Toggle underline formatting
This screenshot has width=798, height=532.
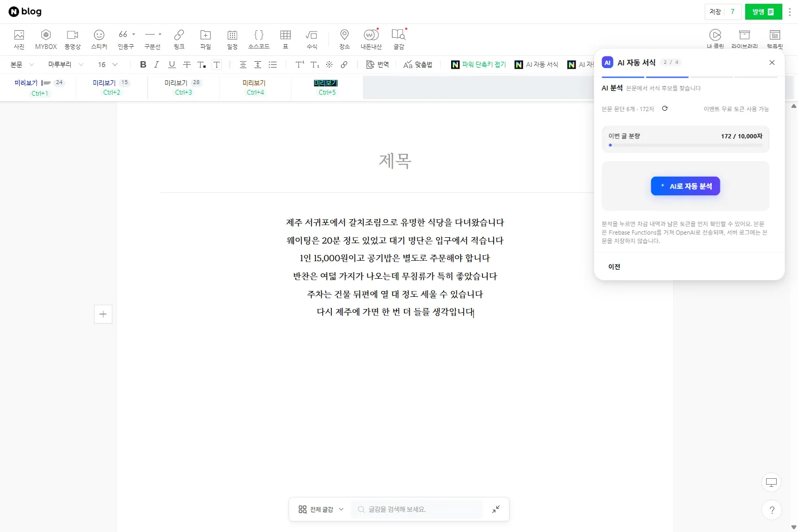pos(172,64)
